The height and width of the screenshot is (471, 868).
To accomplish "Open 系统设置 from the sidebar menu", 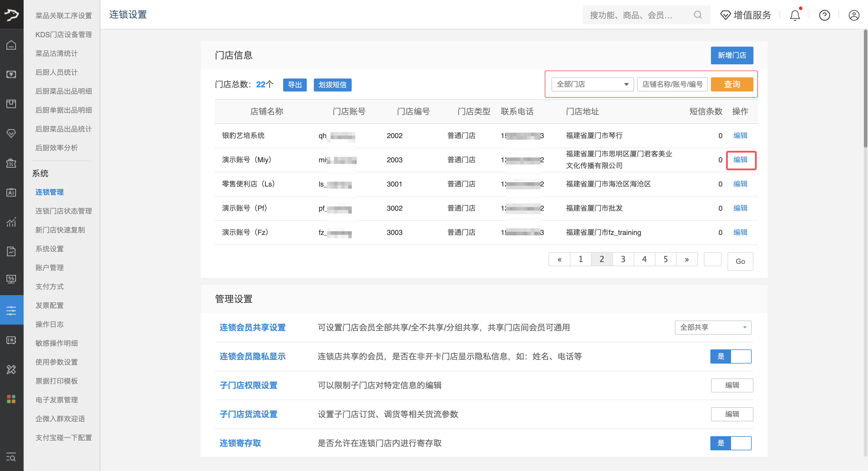I will click(49, 249).
